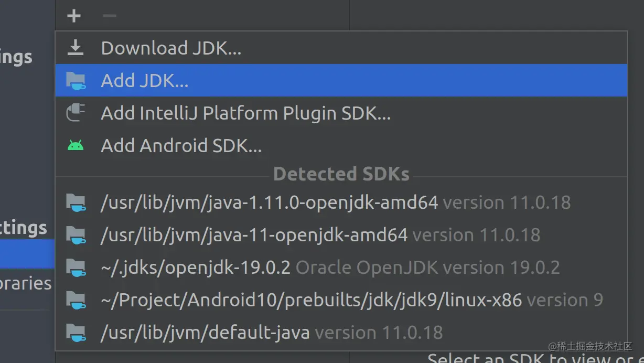Click the green Android robot icon
The width and height of the screenshot is (644, 363).
pos(76,145)
